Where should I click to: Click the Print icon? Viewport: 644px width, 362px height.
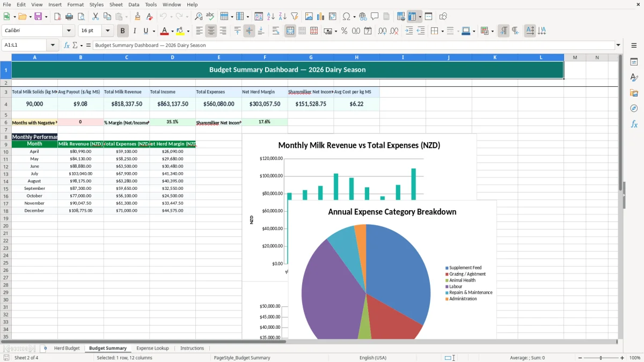[70, 17]
